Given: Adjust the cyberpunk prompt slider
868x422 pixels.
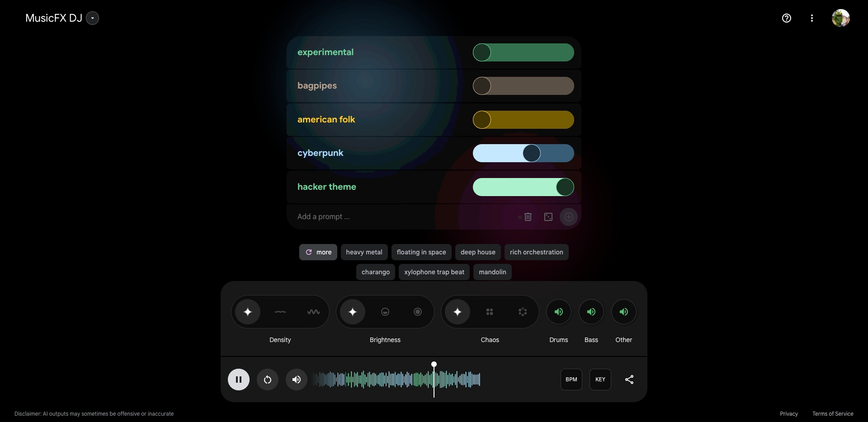Looking at the screenshot, I should click(x=524, y=153).
